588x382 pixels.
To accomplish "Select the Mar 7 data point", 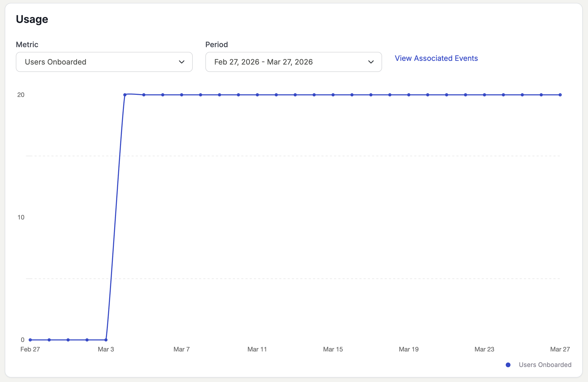I will (x=182, y=95).
